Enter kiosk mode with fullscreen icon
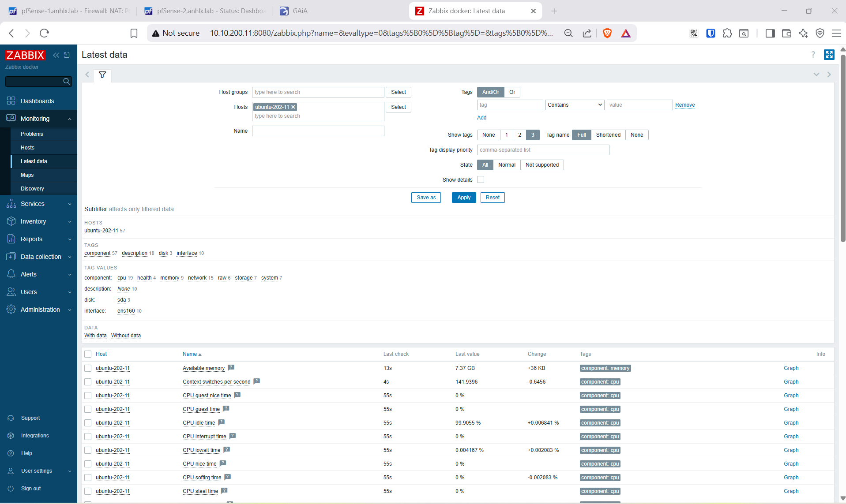The image size is (846, 504). pyautogui.click(x=829, y=55)
